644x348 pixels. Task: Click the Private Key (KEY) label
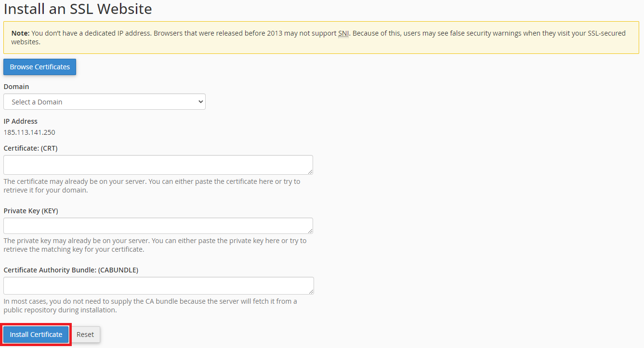[31, 211]
